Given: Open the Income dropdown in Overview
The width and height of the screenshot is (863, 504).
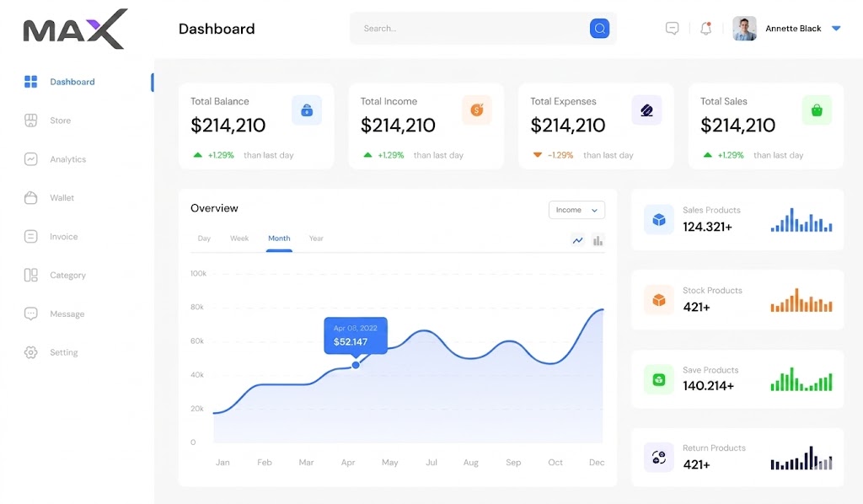Looking at the screenshot, I should click(x=576, y=210).
